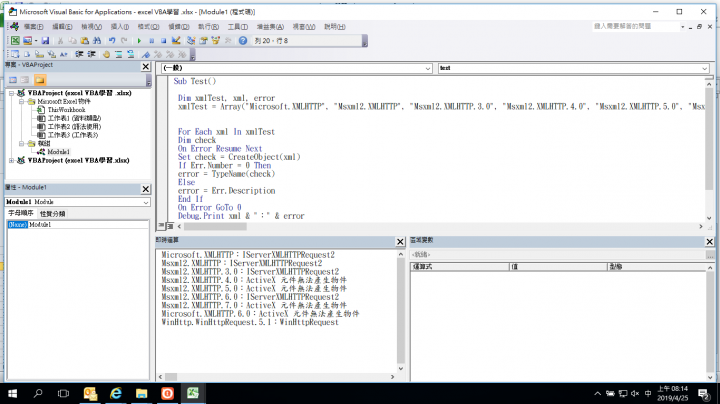Open the 檔案(F) menu
Image resolution: width=720 pixels, height=404 pixels.
(x=33, y=27)
